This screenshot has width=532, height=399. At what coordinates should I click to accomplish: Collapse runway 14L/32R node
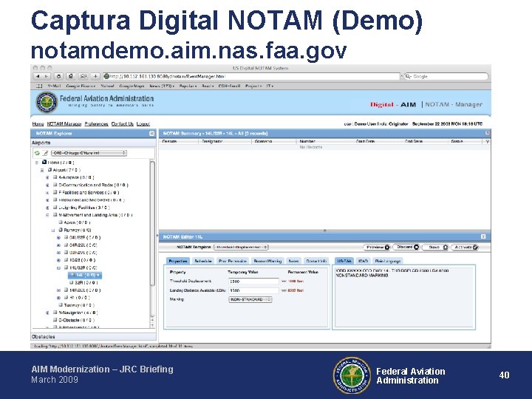58,267
